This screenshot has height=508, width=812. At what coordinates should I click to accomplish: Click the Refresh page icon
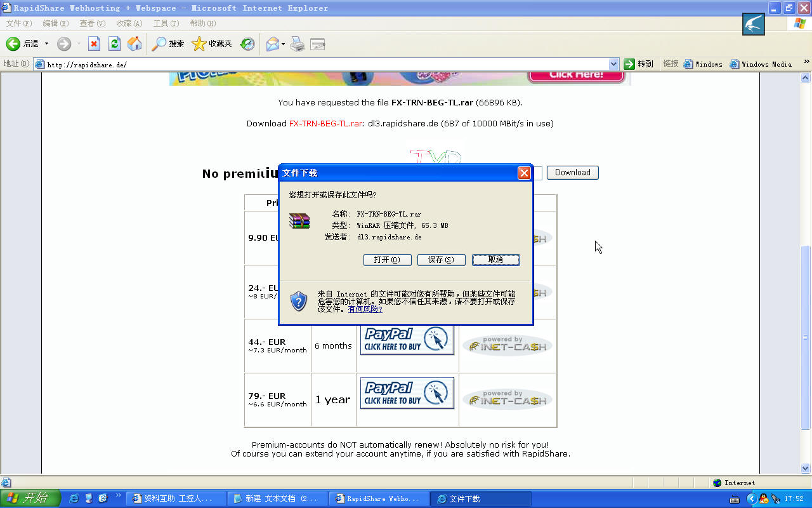pos(114,44)
